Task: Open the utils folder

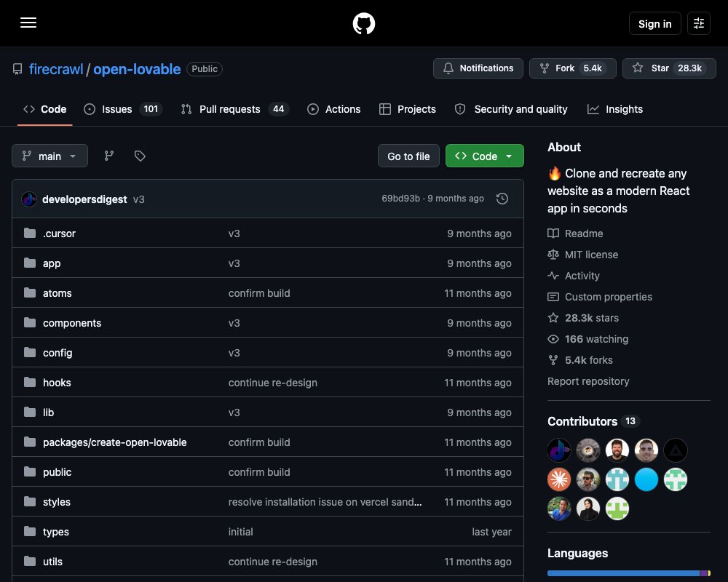Action: tap(52, 562)
